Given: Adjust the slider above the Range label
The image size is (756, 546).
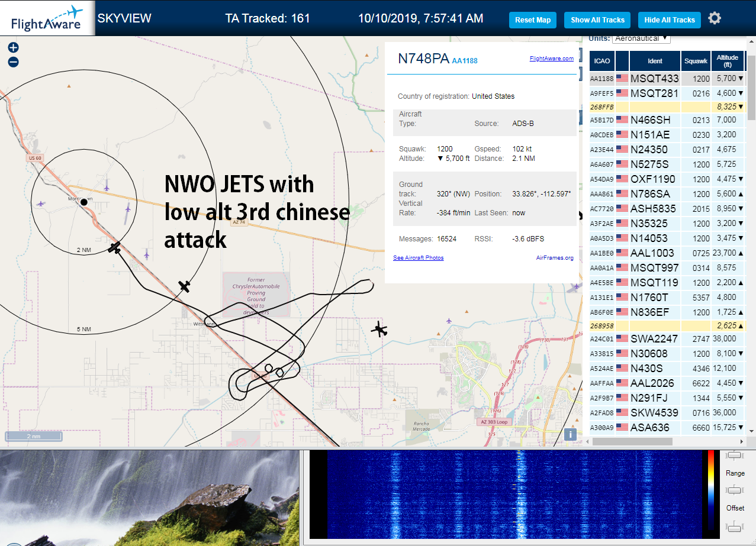Looking at the screenshot, I should tap(735, 455).
